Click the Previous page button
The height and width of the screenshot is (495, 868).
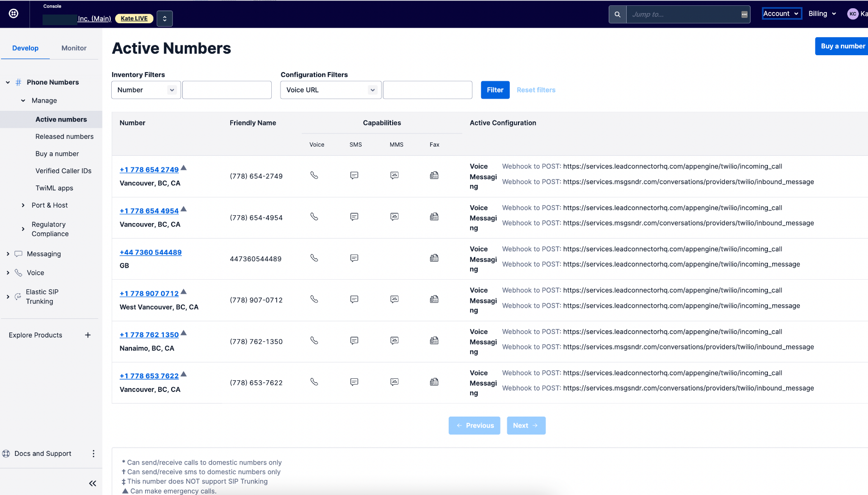pyautogui.click(x=474, y=426)
